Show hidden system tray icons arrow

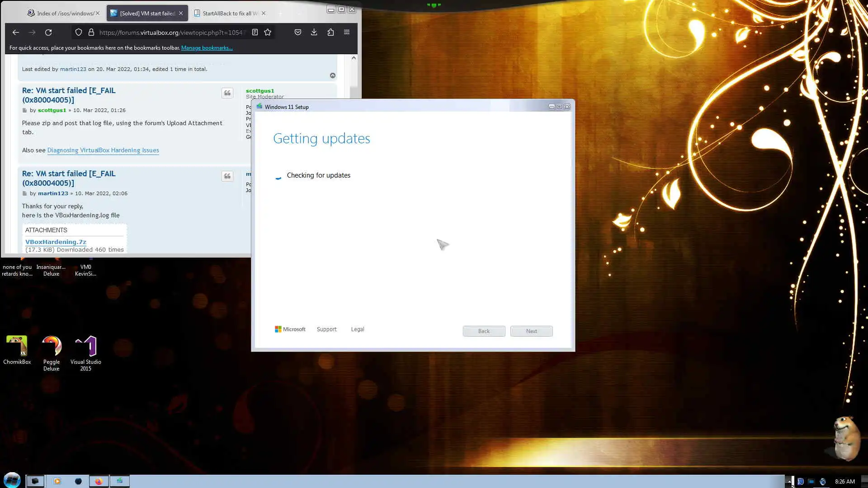tap(789, 481)
